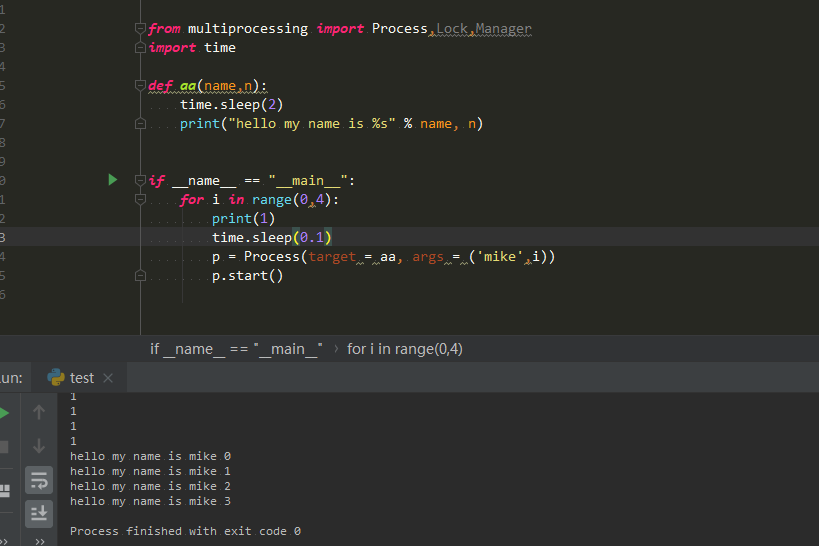Screen dimensions: 819x546
Task: Collapse the import block fold marker
Action: click(140, 29)
